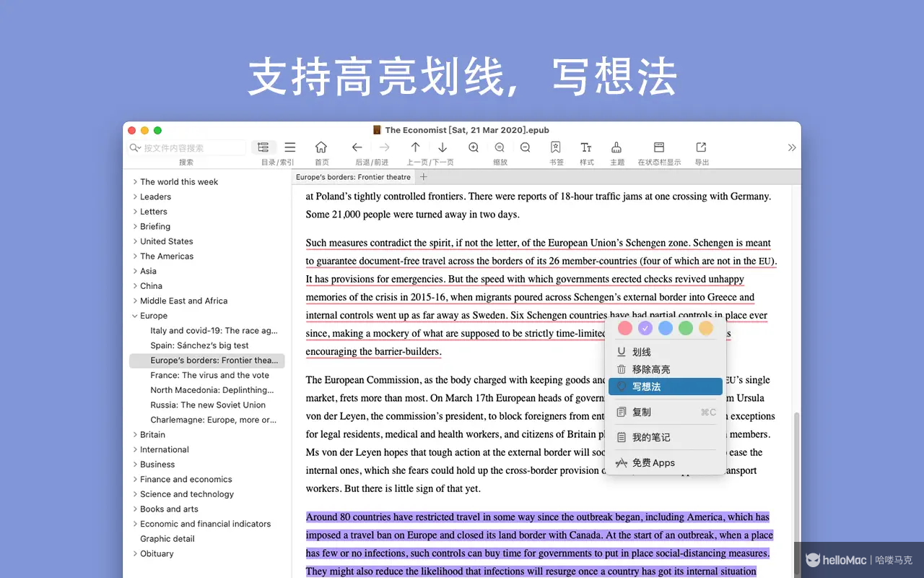Open North Macedonia: Deplinthing article

click(x=212, y=390)
